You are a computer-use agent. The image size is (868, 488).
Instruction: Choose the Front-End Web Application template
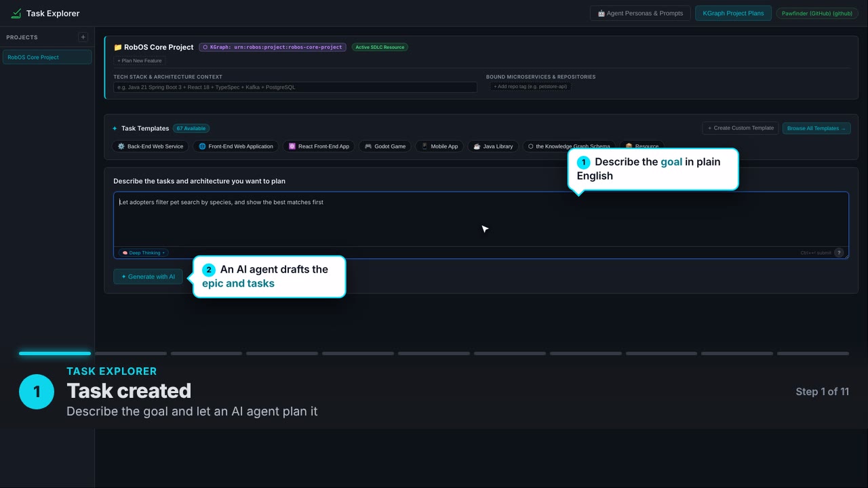(236, 146)
